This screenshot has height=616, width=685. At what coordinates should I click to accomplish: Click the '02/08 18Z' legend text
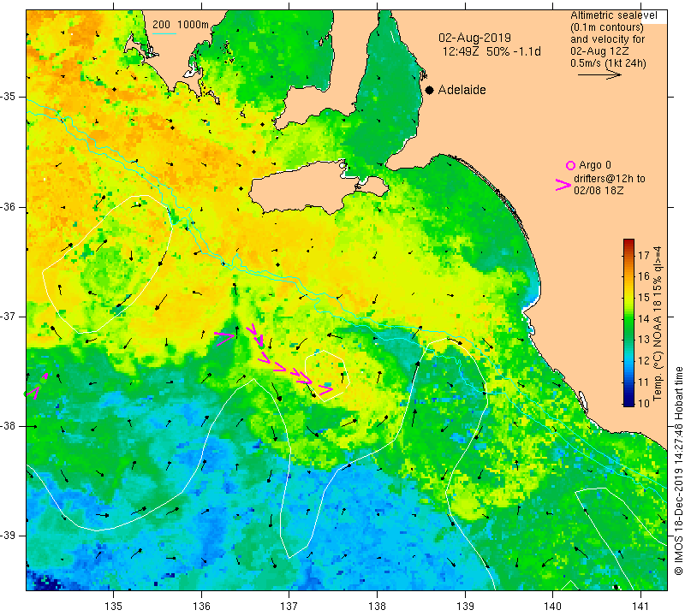[x=599, y=191]
